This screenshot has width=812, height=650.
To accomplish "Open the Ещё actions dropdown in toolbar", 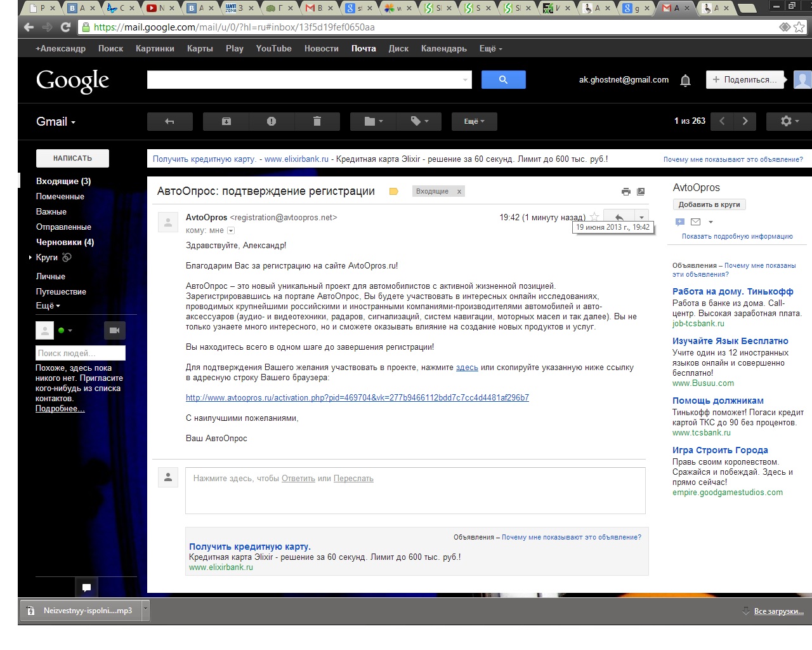I will click(x=474, y=121).
